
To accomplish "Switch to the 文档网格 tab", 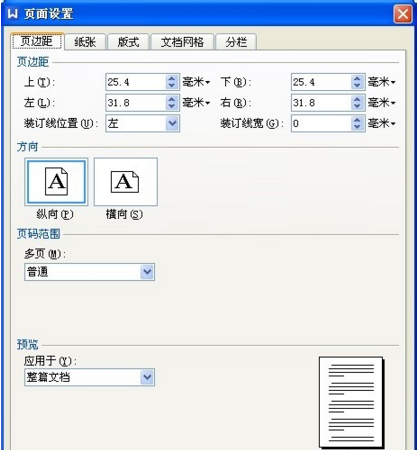I will coord(182,42).
